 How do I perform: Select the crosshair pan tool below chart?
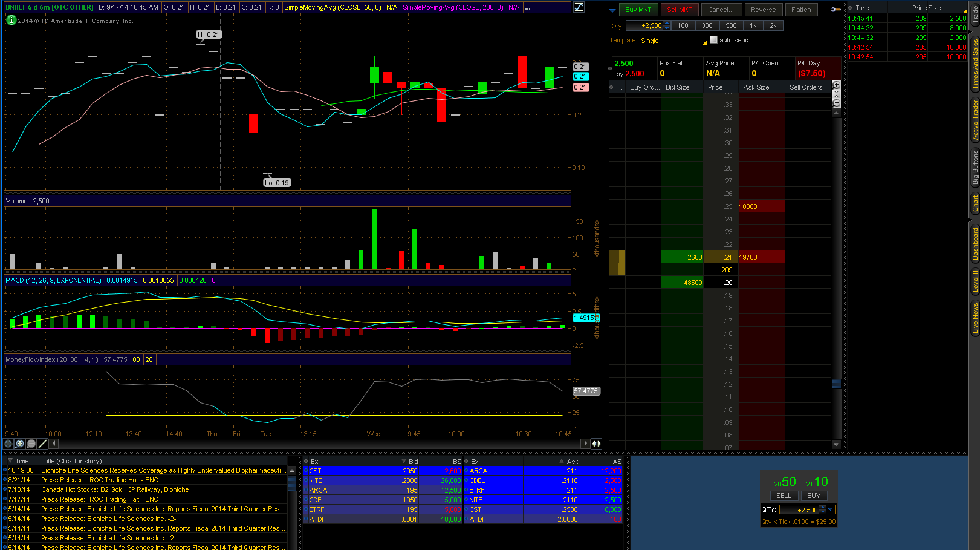(8, 444)
